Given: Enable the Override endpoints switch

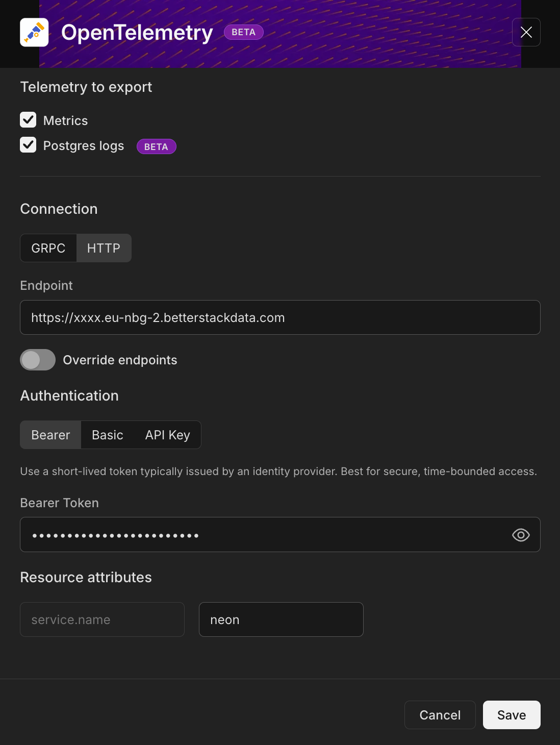Looking at the screenshot, I should click(x=37, y=360).
